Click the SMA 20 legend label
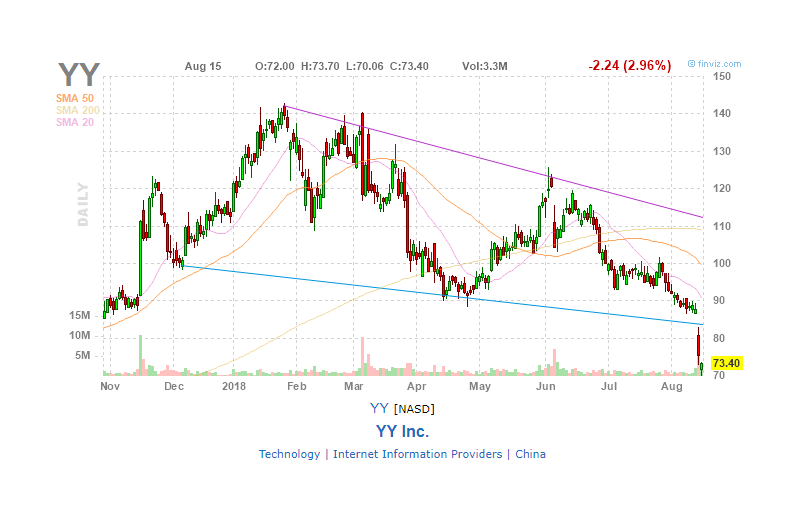The height and width of the screenshot is (513, 800). pos(75,122)
